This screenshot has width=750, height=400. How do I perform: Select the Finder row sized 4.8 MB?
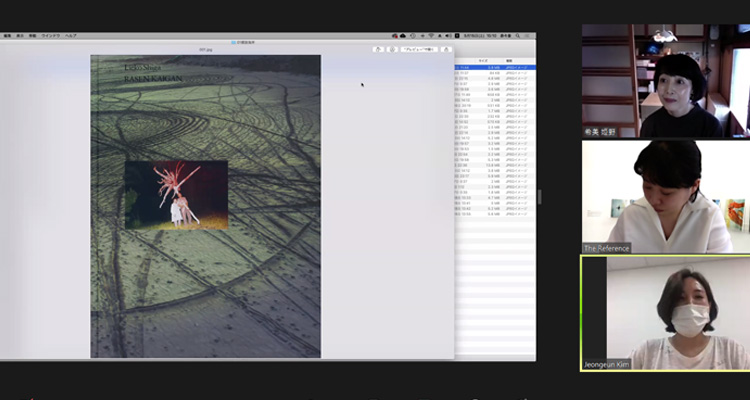tap(495, 78)
